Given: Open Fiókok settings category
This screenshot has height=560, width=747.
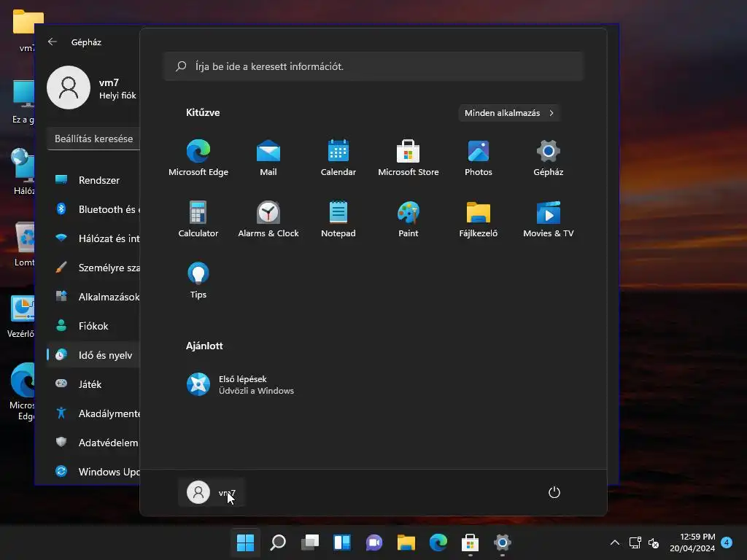Looking at the screenshot, I should click(x=93, y=326).
